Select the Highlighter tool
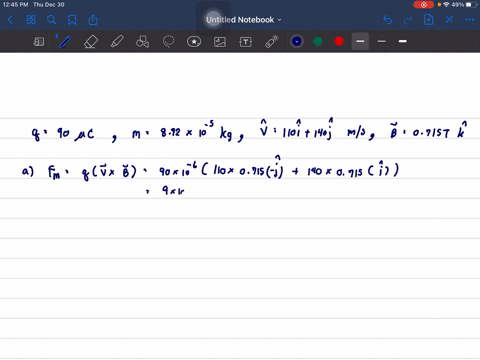480x360 pixels. 117,42
